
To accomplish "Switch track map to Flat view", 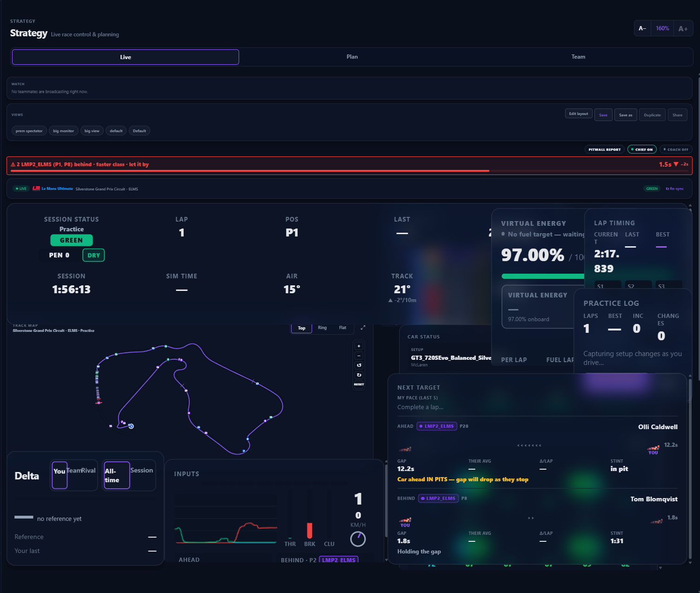I will pos(343,328).
